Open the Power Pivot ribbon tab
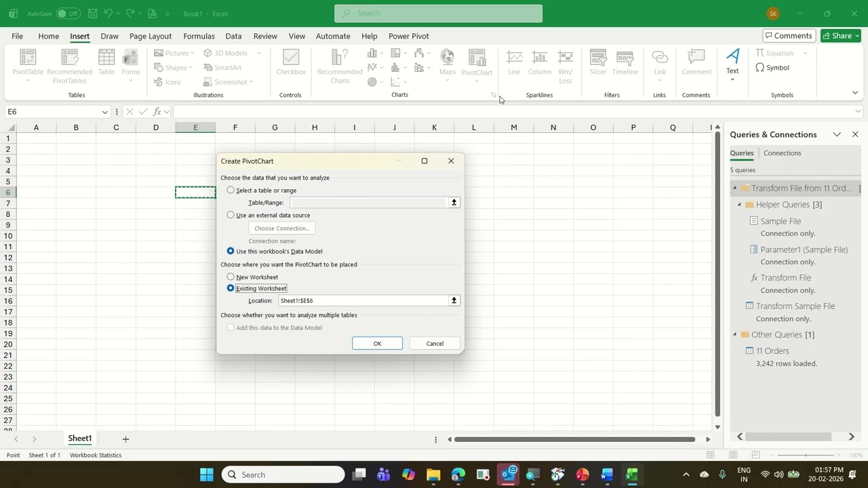The width and height of the screenshot is (868, 488). tap(408, 36)
